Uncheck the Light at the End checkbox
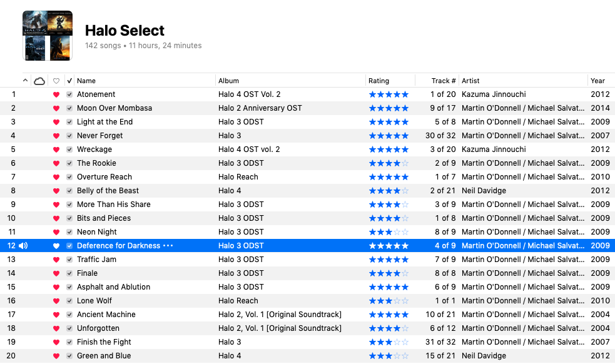 click(69, 122)
